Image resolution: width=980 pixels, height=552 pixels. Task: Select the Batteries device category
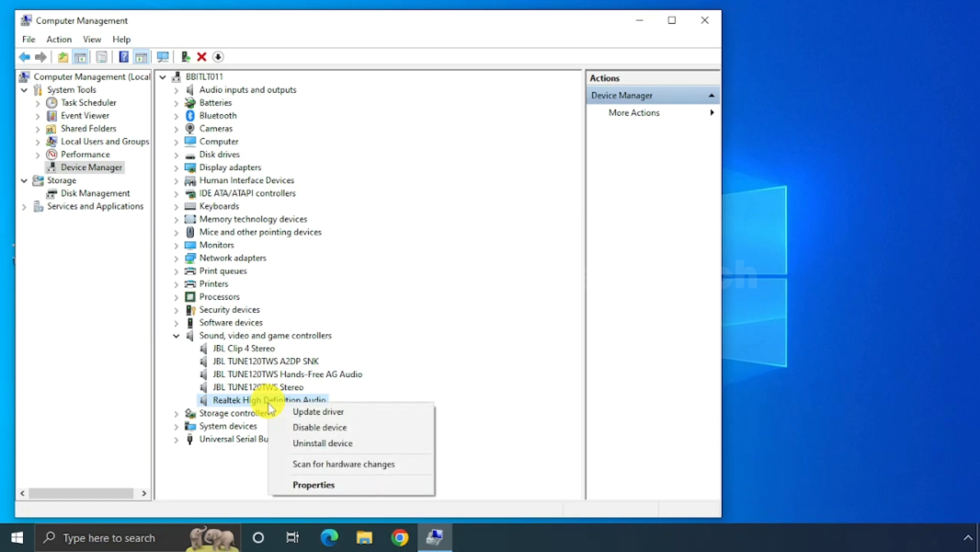(215, 102)
